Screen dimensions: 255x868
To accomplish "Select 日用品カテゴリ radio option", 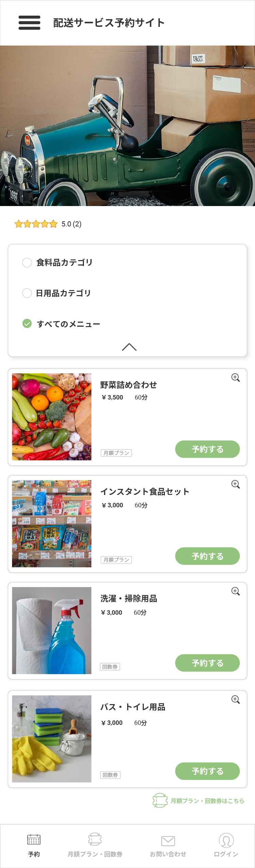I will click(27, 293).
